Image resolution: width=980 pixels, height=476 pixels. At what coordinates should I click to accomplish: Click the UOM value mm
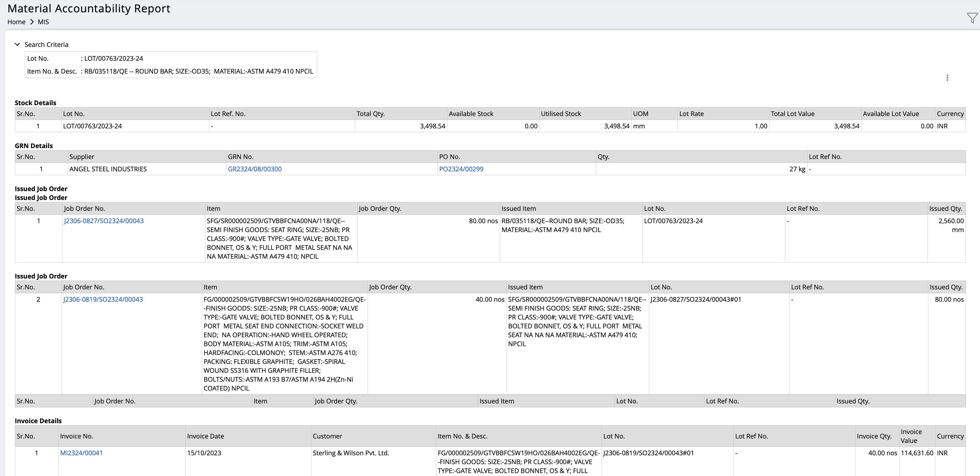pyautogui.click(x=639, y=126)
